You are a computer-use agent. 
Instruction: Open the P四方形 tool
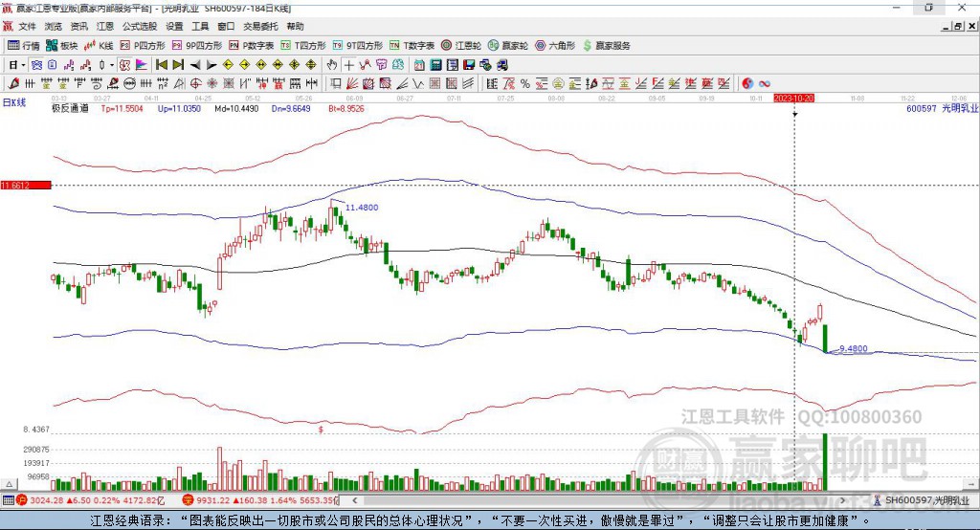143,46
